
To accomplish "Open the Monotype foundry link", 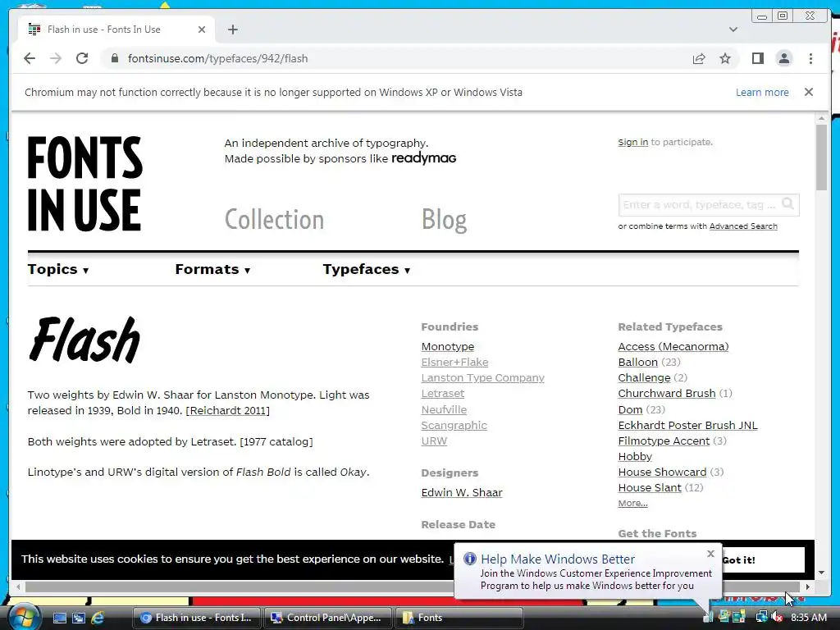I will click(x=447, y=347).
